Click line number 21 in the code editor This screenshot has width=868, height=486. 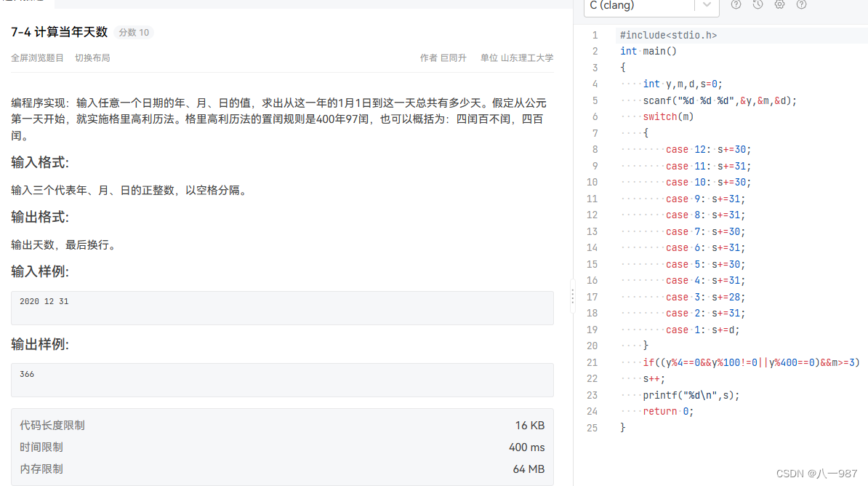(x=592, y=362)
